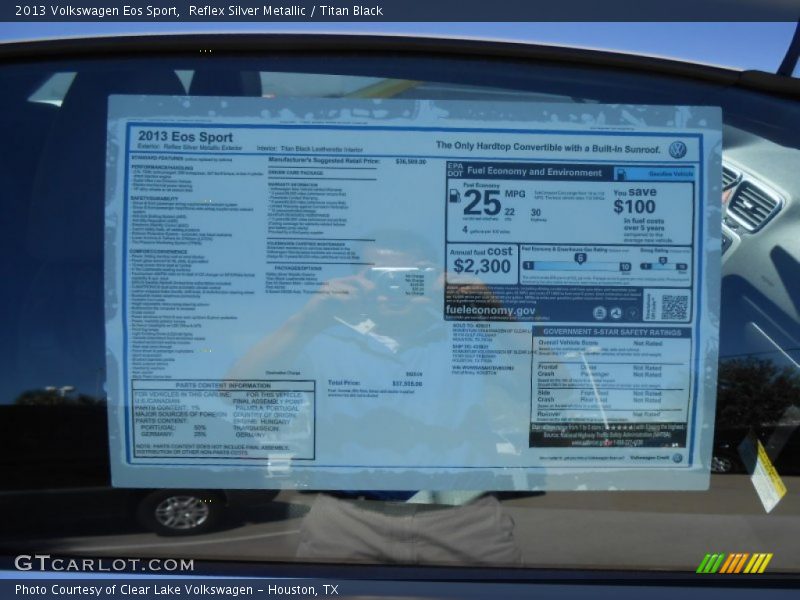Click the Volkswagen logo on the window sticker

(x=677, y=149)
